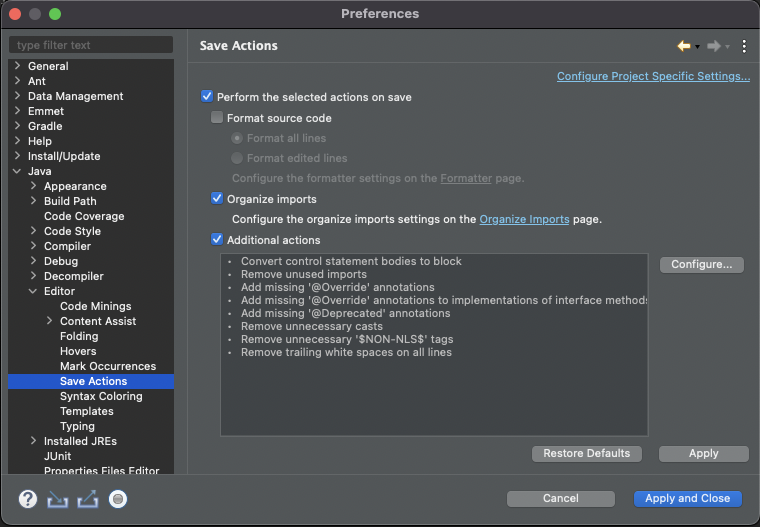Select Typing in the Editor tree
This screenshot has height=527, width=760.
(x=77, y=427)
